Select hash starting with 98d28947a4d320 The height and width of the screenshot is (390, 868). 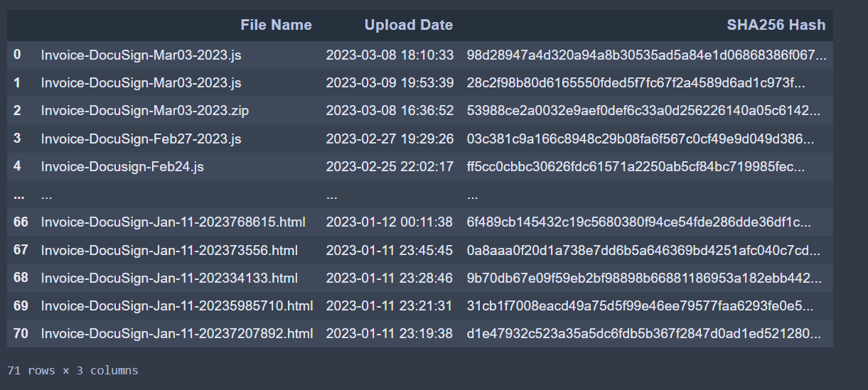647,55
